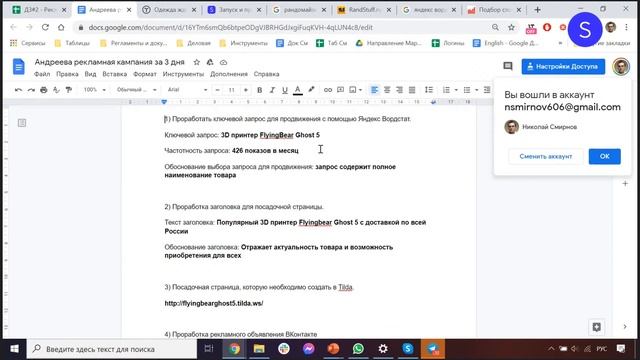
Task: Click the document title text field
Action: click(109, 62)
